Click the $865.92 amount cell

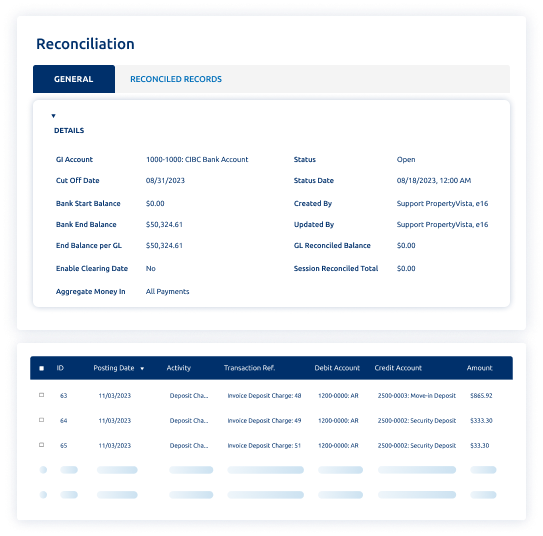(481, 395)
